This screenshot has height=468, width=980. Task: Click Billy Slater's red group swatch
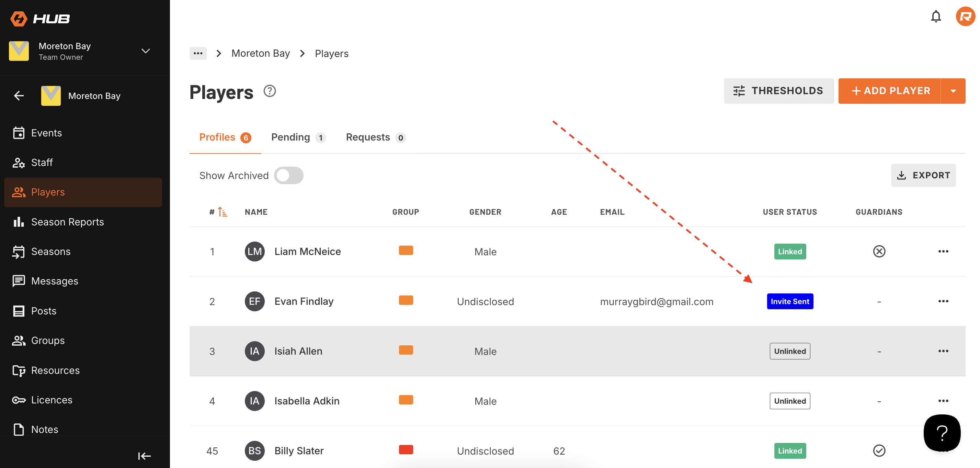point(406,450)
